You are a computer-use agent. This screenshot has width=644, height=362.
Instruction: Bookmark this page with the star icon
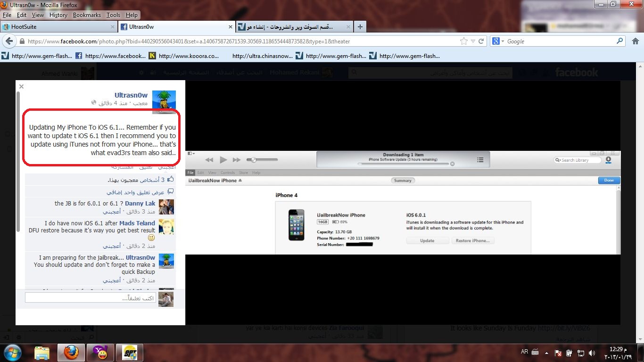coord(464,41)
